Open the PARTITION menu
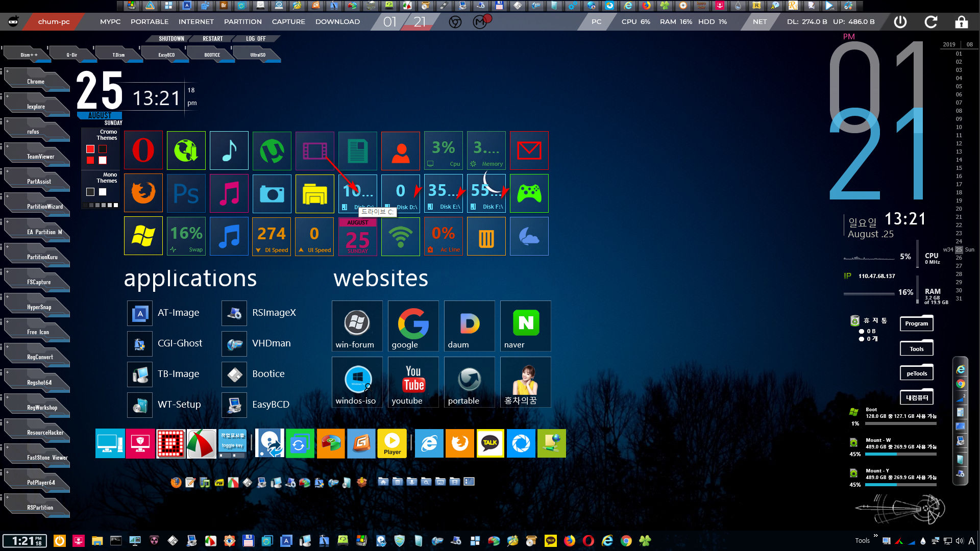This screenshot has height=551, width=980. click(x=243, y=22)
